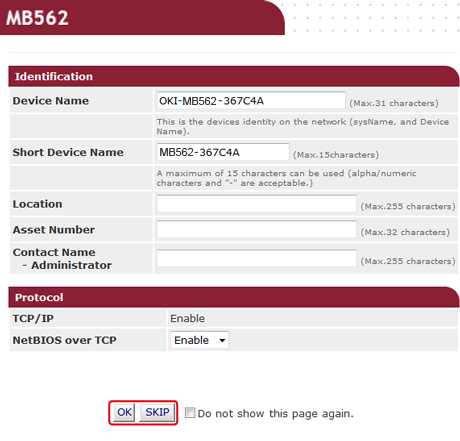Image resolution: width=460 pixels, height=441 pixels.
Task: Open the NetBIOS over TCP dropdown
Action: (199, 340)
